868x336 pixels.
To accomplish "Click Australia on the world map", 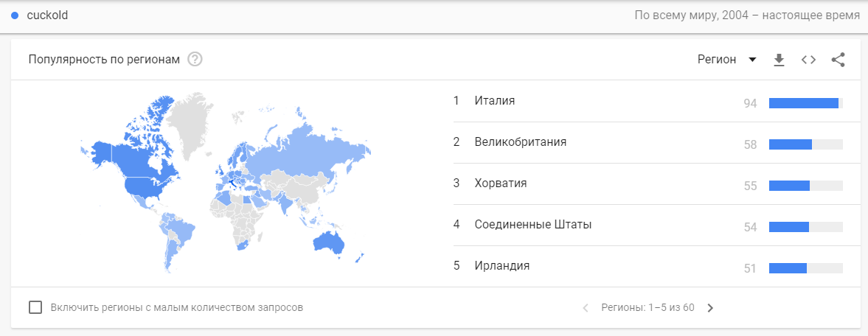I will click(331, 242).
